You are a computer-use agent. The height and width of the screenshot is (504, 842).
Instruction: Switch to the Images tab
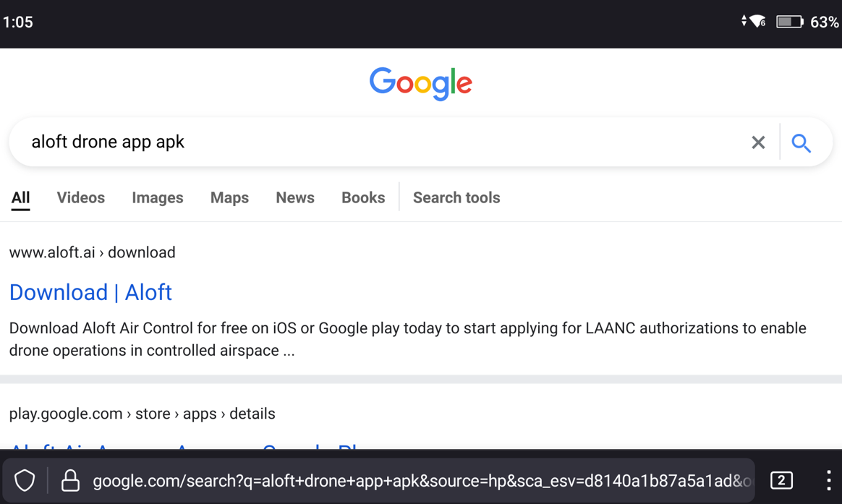point(157,197)
